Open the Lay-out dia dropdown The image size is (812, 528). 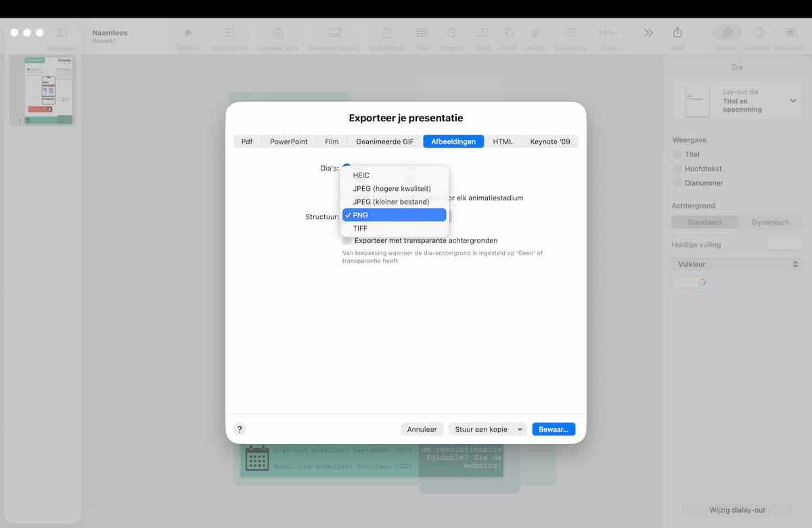pyautogui.click(x=738, y=101)
